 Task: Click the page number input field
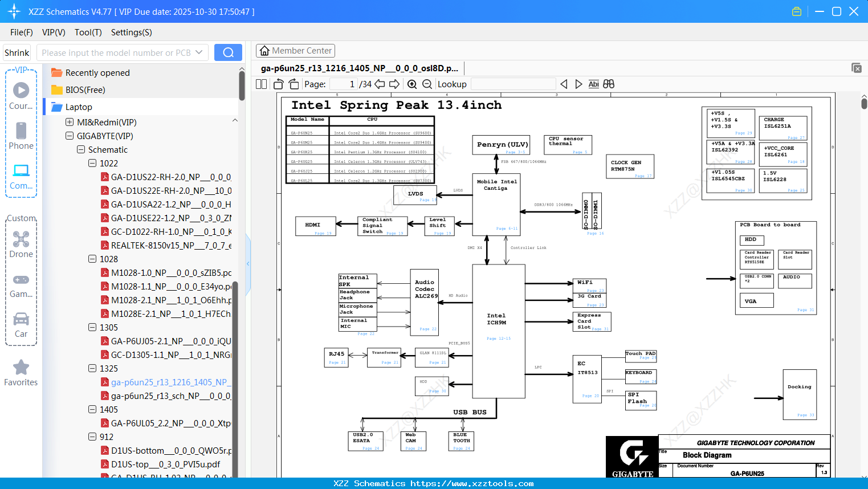pos(343,84)
